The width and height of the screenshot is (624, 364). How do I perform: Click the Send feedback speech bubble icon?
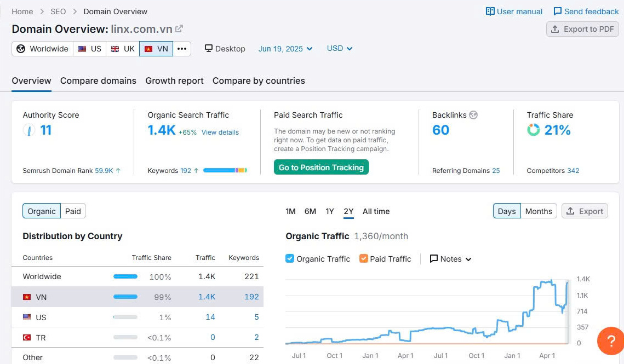click(x=558, y=11)
